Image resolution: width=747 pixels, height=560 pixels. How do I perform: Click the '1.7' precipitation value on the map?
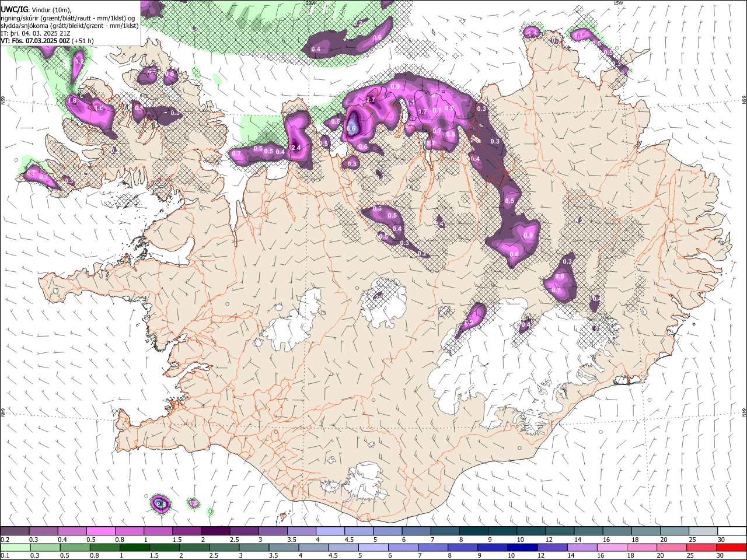click(x=423, y=111)
